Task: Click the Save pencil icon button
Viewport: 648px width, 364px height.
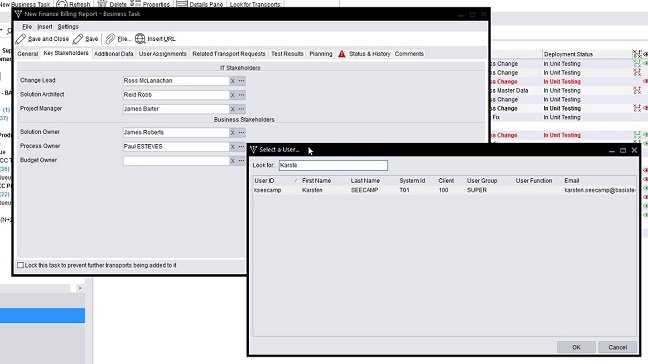Action: tap(86, 39)
